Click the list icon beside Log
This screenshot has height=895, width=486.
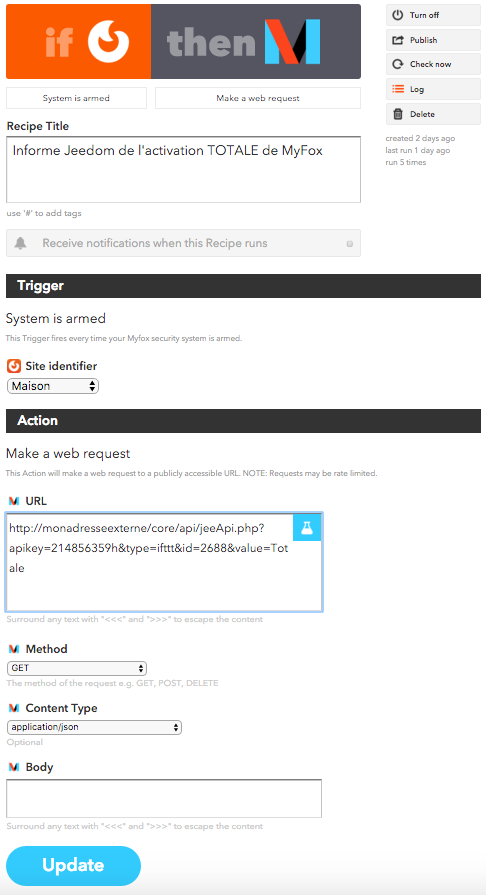[x=398, y=89]
